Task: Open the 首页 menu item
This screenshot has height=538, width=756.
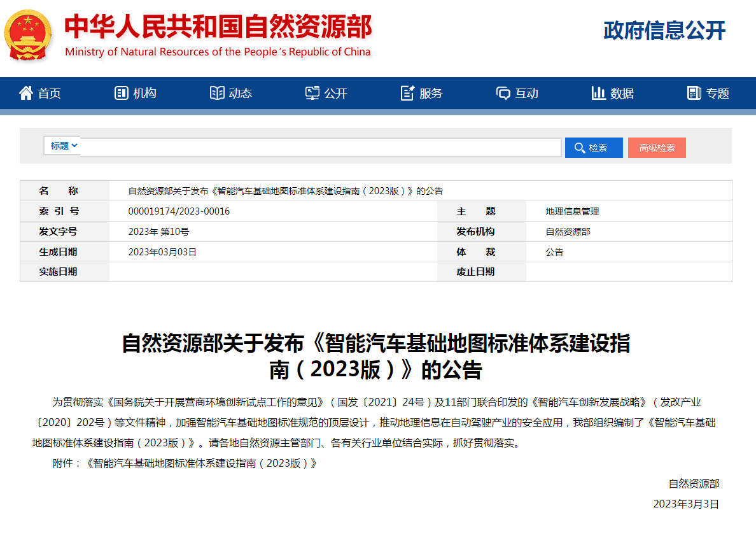Action: pos(40,93)
